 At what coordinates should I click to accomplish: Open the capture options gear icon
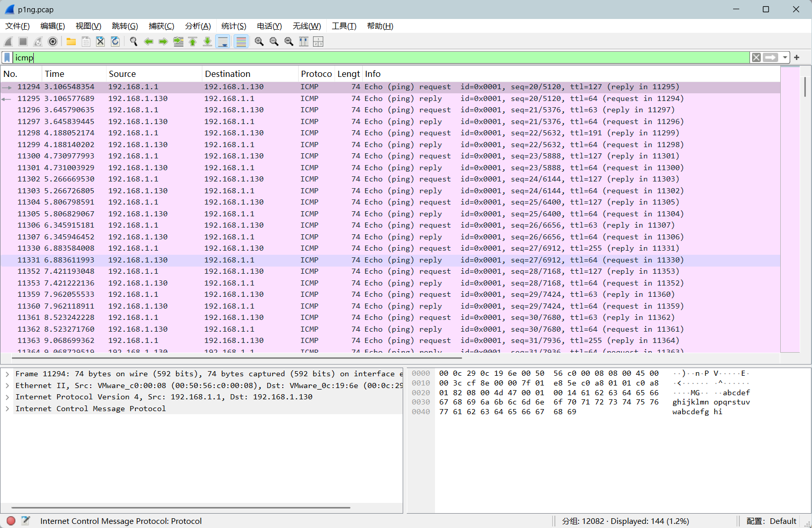(52, 42)
